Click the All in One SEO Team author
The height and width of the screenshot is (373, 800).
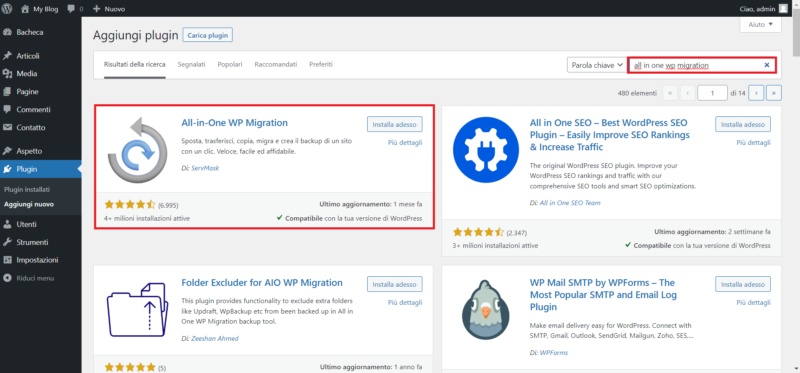[570, 203]
